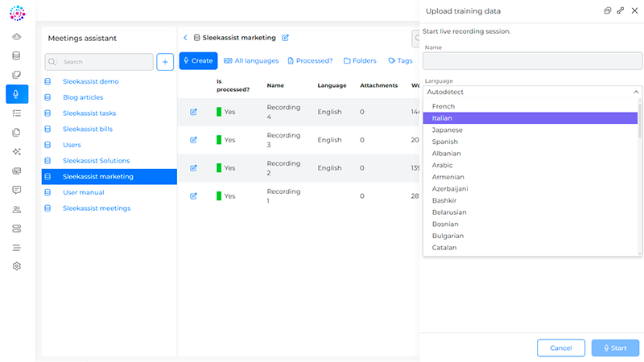Image resolution: width=644 pixels, height=362 pixels.
Task: Open Sleekassist tasks collection
Action: click(x=89, y=113)
